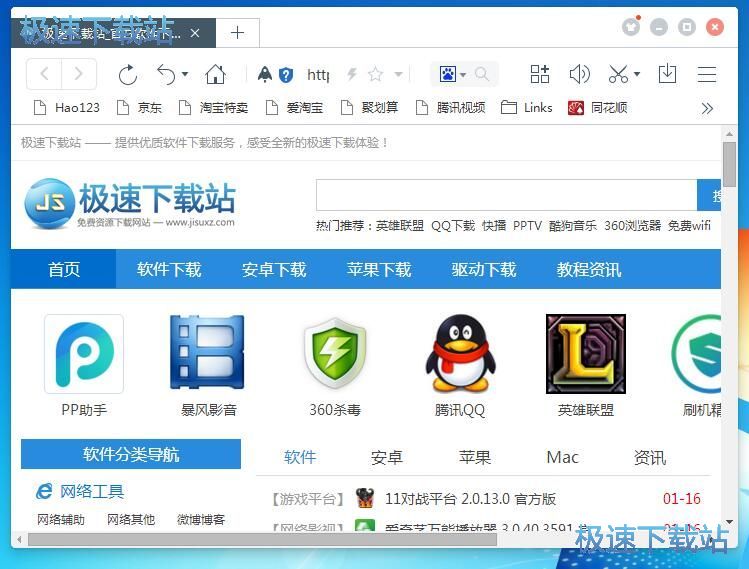Go forward to the next page
This screenshot has height=569, width=749.
point(79,74)
